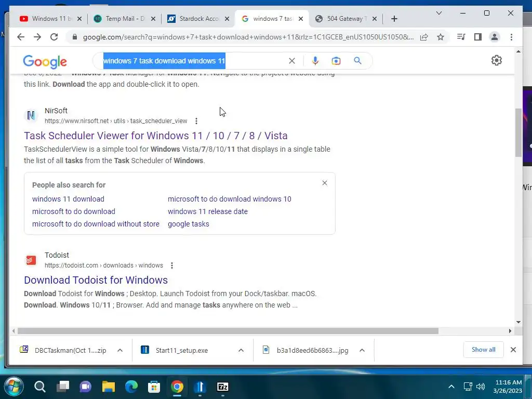Open Google quick settings gear
532x399 pixels.
496,60
